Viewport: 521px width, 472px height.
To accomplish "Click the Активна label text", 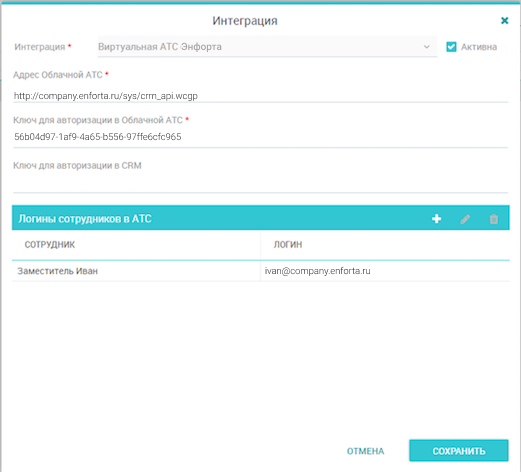I will [479, 47].
